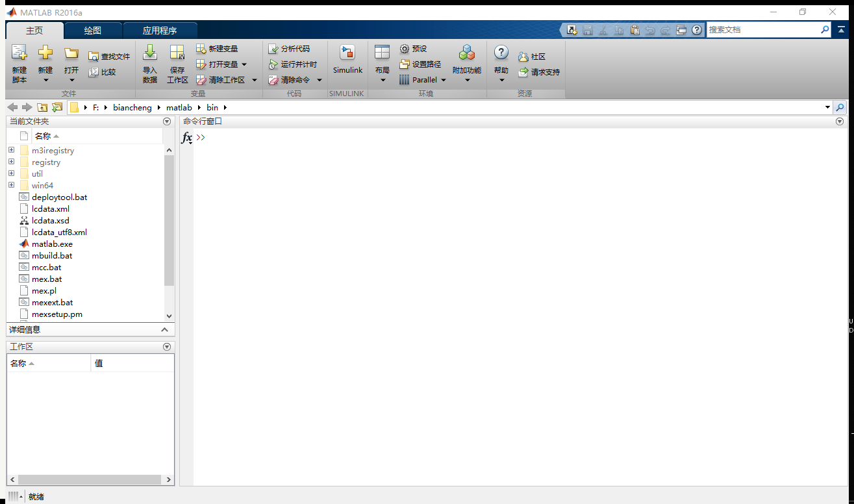
Task: Click the browse for folder icon
Action: click(57, 107)
